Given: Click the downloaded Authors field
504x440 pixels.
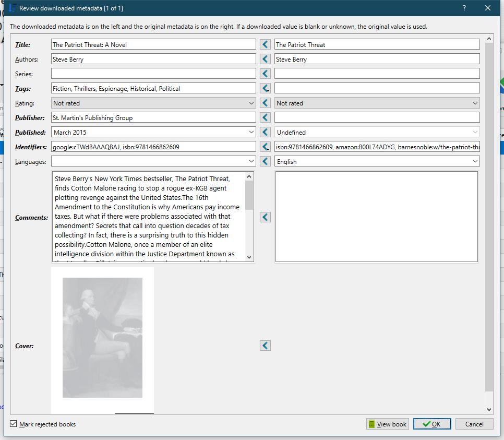Looking at the screenshot, I should (x=153, y=59).
